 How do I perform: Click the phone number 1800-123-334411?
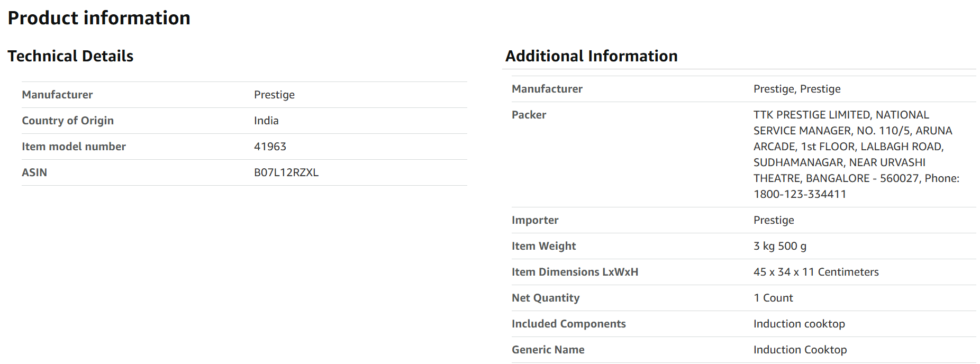click(800, 194)
